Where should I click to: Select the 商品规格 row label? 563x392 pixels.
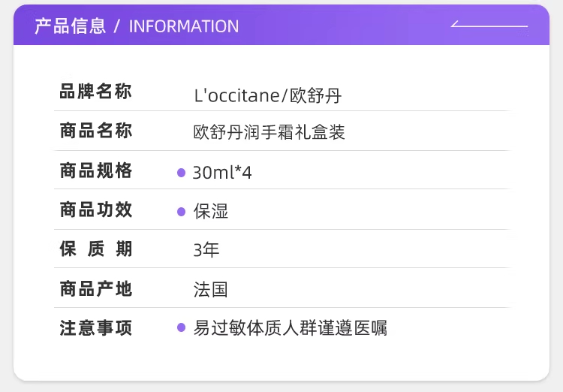[x=95, y=171]
